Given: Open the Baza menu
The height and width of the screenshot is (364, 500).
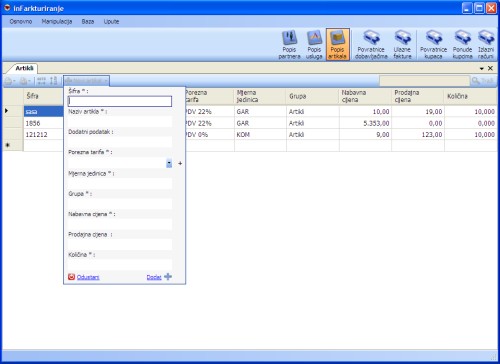Looking at the screenshot, I should point(88,22).
